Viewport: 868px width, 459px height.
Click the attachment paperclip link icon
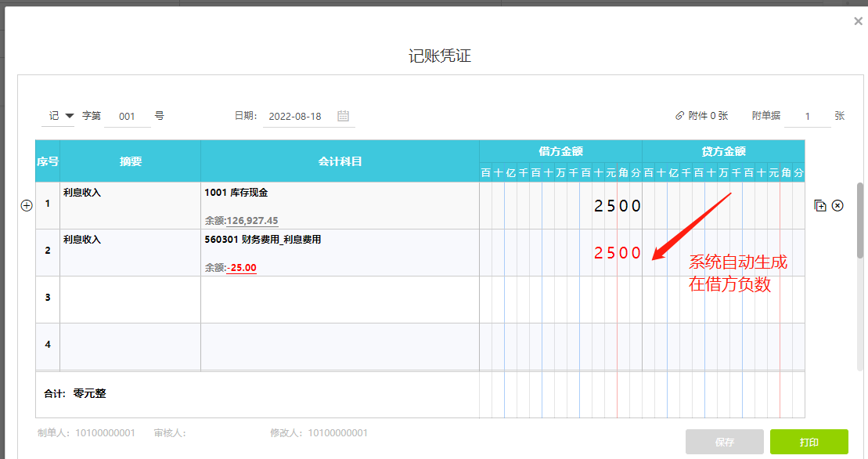coord(679,116)
